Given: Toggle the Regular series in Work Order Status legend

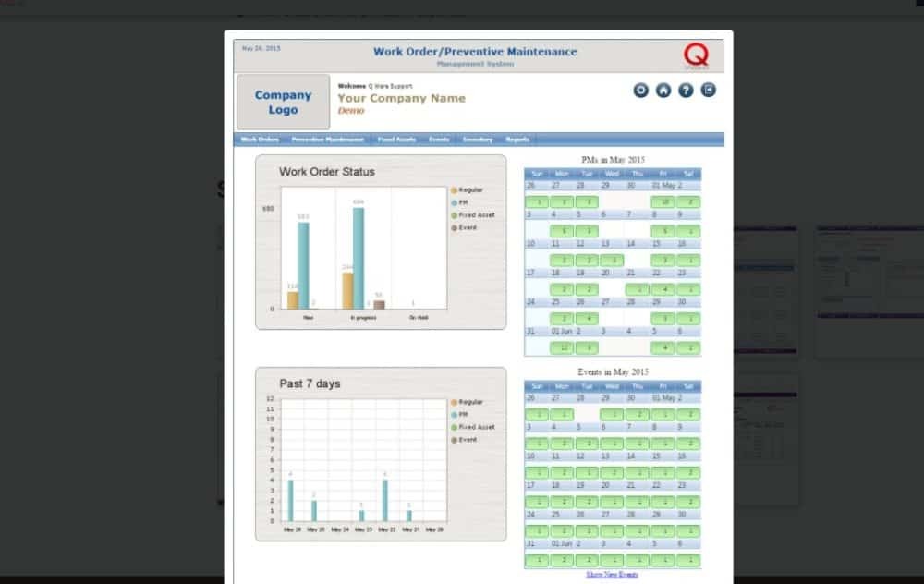Looking at the screenshot, I should (x=470, y=190).
